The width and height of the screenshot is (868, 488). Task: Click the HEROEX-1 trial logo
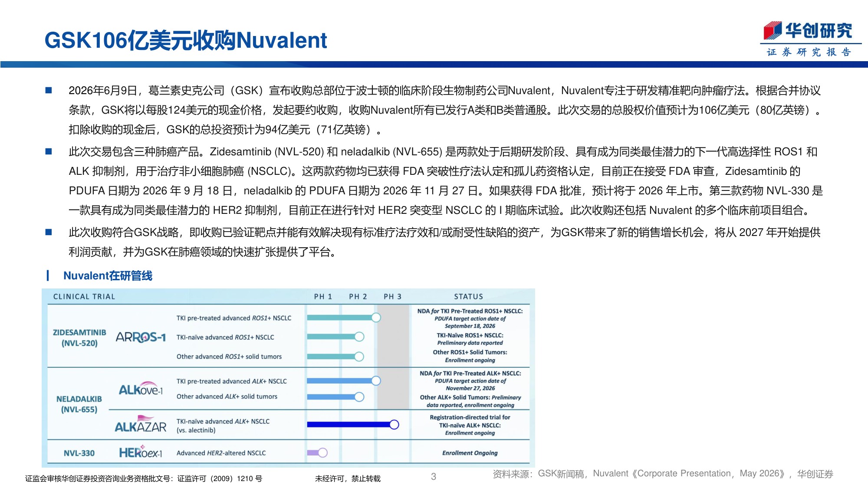pyautogui.click(x=141, y=452)
